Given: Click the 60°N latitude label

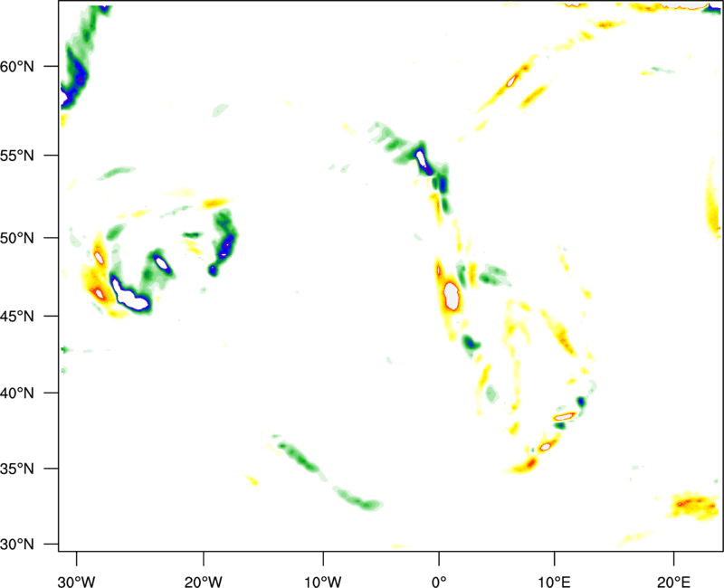Looking at the screenshot, I should click(x=17, y=67).
